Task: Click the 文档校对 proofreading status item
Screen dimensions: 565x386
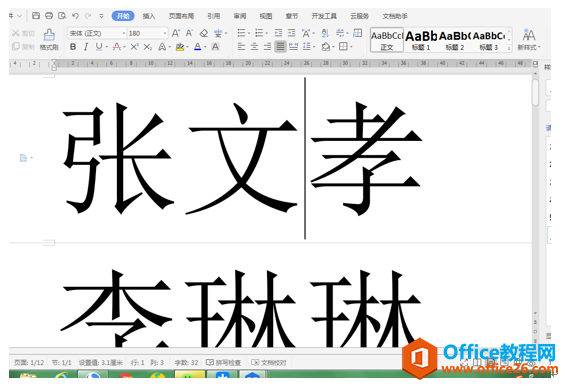Action: tap(268, 363)
